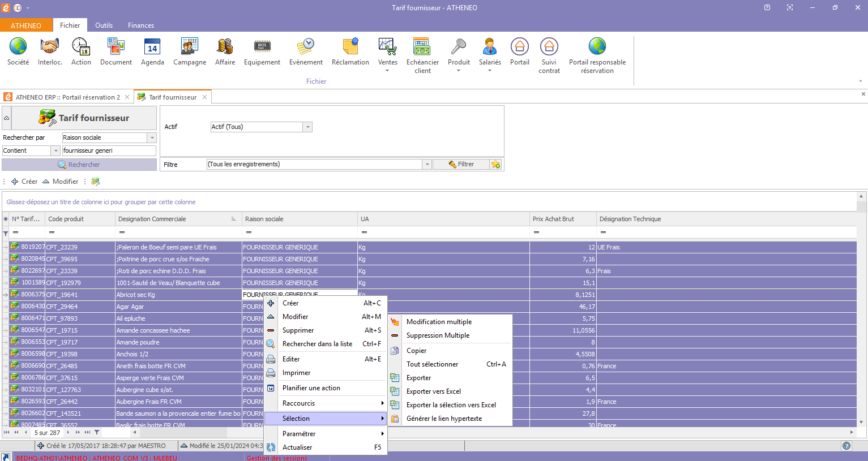
Task: Open the Echéancier client icon
Action: point(422,47)
